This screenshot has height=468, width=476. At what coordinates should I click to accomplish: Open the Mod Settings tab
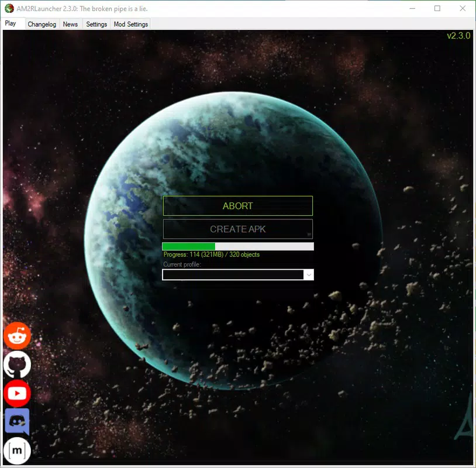(131, 24)
